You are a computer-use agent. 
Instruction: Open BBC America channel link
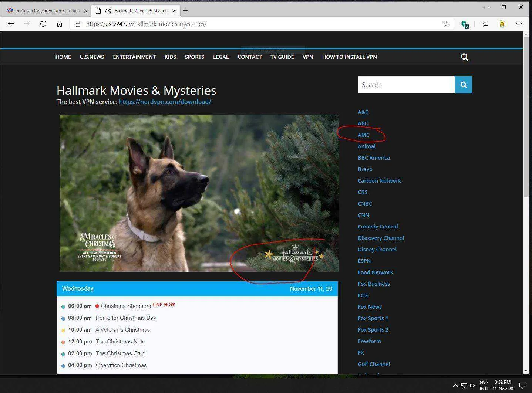click(x=374, y=158)
